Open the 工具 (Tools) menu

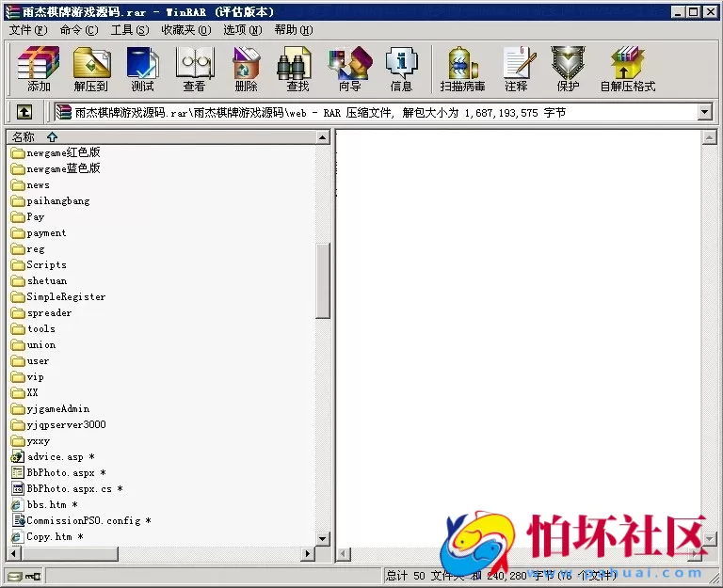pos(130,30)
